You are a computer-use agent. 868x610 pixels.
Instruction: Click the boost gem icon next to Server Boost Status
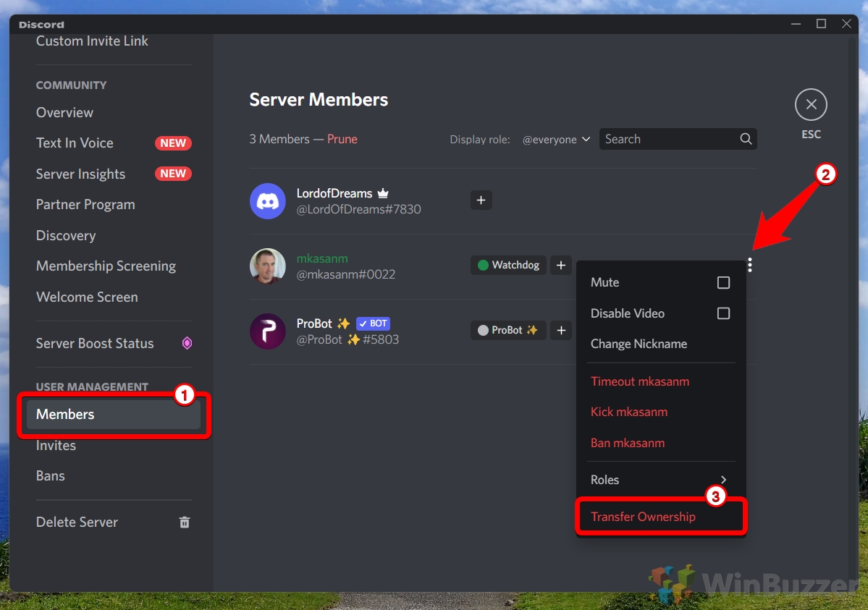coord(187,343)
